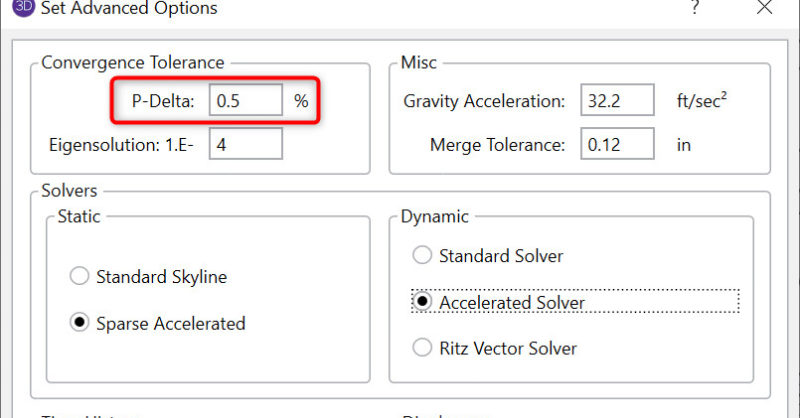Image resolution: width=800 pixels, height=418 pixels.
Task: Click the ft/sec² unit label
Action: [705, 101]
